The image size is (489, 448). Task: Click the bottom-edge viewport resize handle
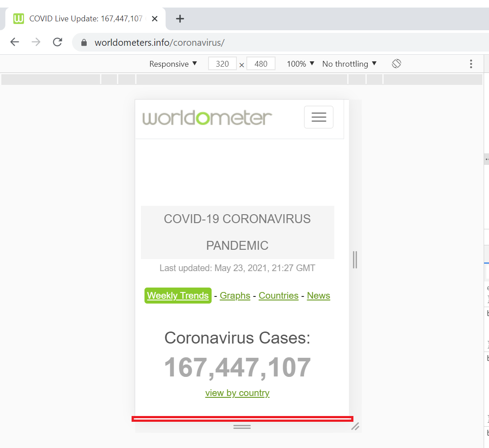coord(242,427)
